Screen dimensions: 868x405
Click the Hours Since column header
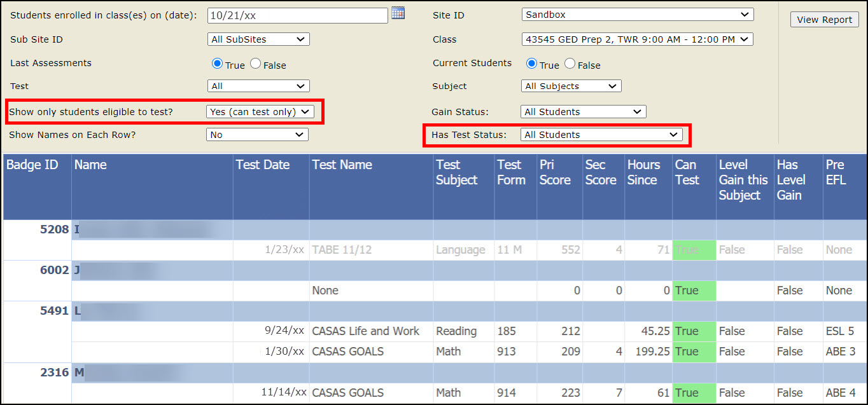click(x=643, y=172)
